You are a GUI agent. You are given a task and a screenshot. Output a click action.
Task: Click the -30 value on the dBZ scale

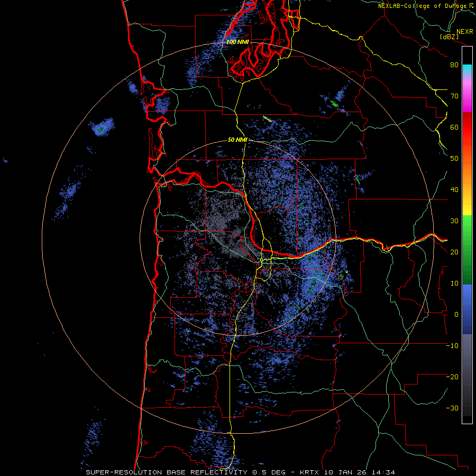click(452, 408)
